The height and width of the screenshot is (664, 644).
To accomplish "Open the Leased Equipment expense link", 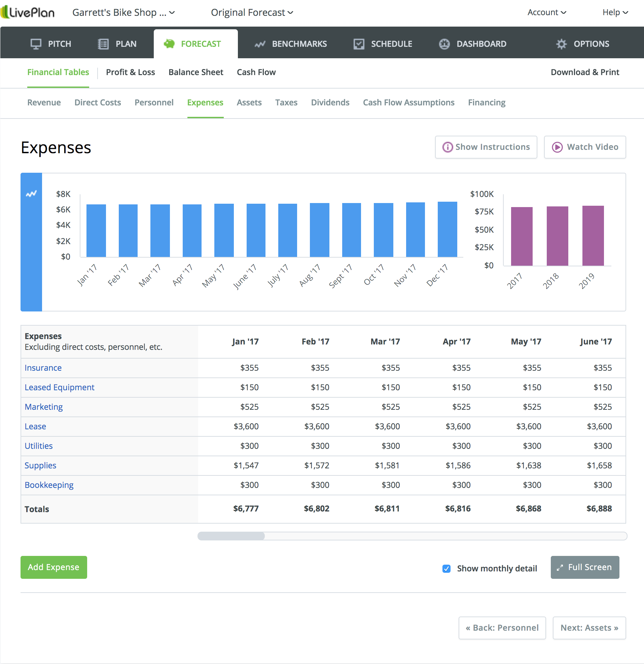I will click(59, 387).
